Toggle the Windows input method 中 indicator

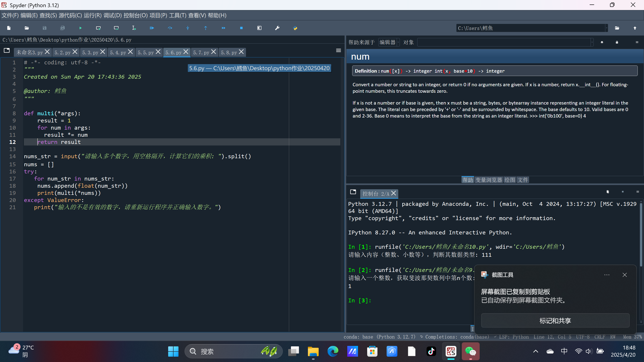564,351
